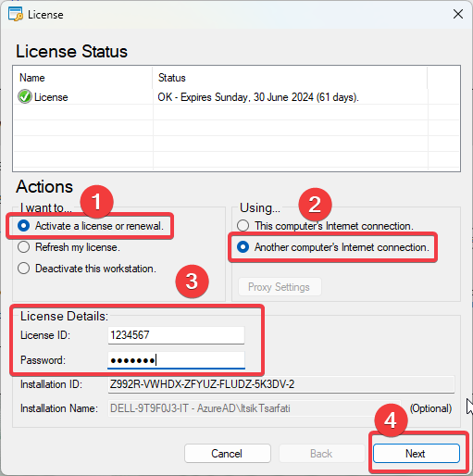This screenshot has height=476, width=473.
Task: Click the Status column header
Action: (x=290, y=78)
